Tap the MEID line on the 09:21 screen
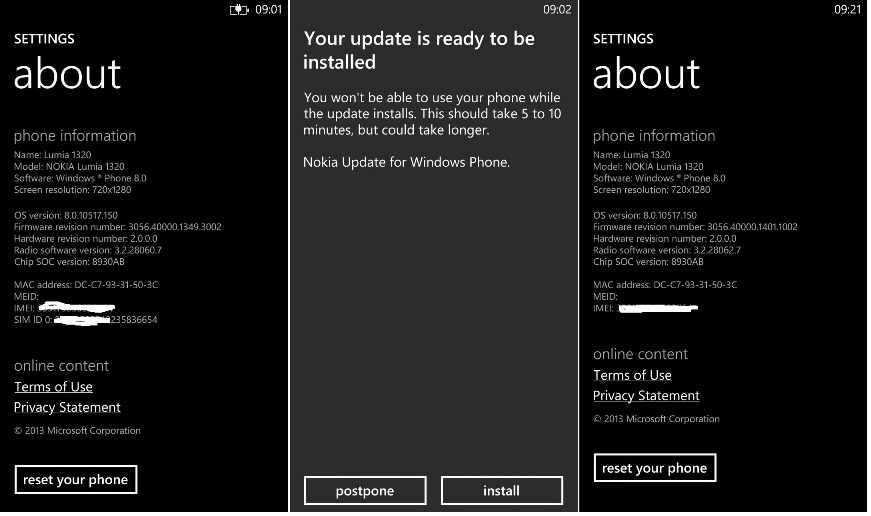871x516 pixels. point(605,297)
